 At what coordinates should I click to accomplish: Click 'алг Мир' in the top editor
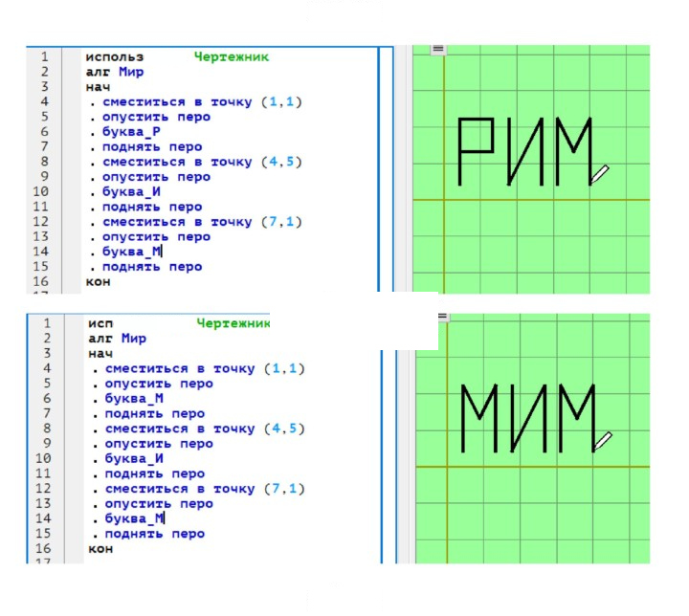115,72
